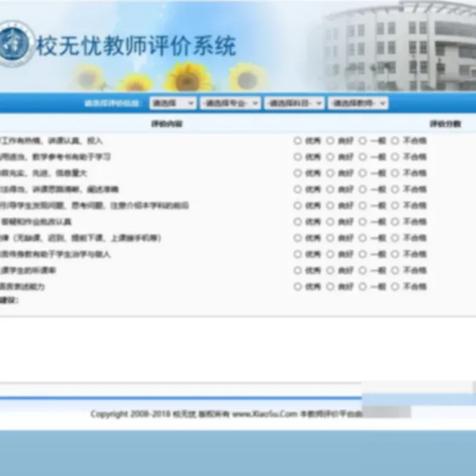The width and height of the screenshot is (476, 476).
Task: Choose 良好 for 工作有热情、讲课认真 row
Action: click(330, 140)
